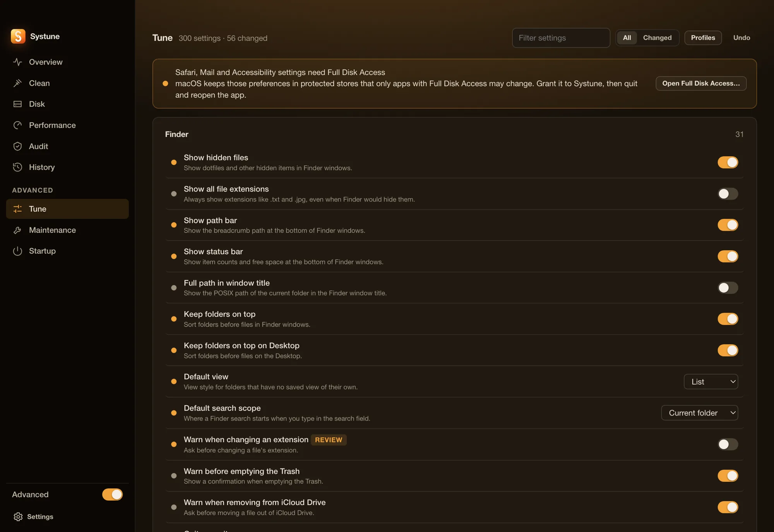774x532 pixels.
Task: Click the Disk drive icon
Action: pos(17,104)
